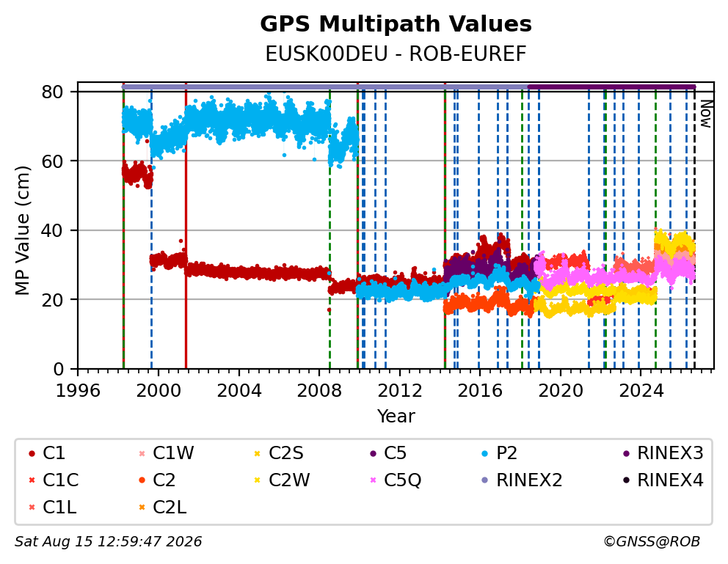The width and height of the screenshot is (728, 564).
Task: Click the ©GNSS@ROB copyright text
Action: (x=652, y=542)
